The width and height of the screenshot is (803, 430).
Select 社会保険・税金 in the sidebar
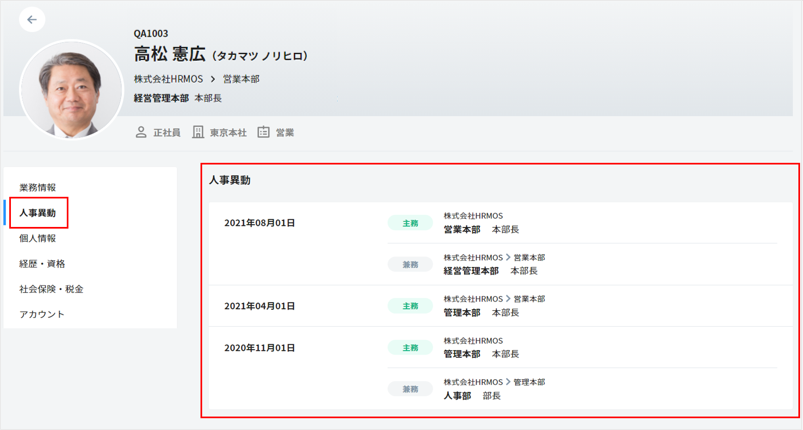click(51, 289)
